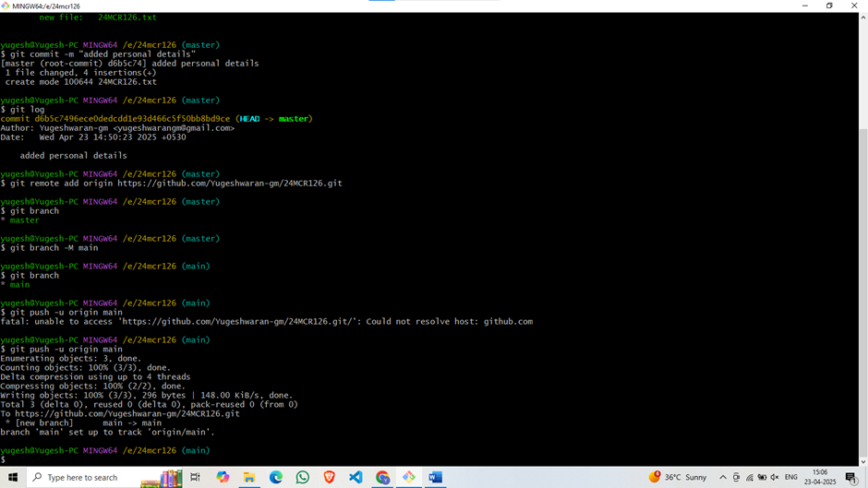Screen dimensions: 868x488
Task: Click the terminal scrollbar up arrow
Action: pos(863,18)
